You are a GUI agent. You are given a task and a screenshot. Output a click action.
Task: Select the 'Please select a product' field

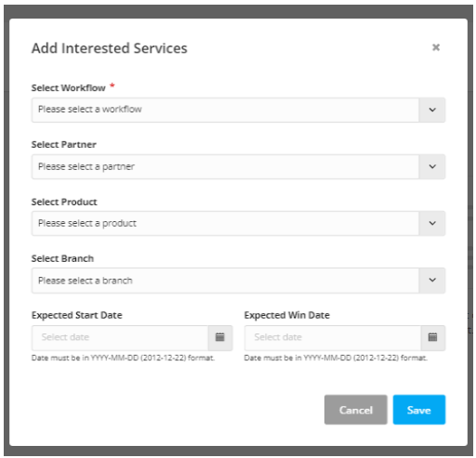[x=225, y=223]
